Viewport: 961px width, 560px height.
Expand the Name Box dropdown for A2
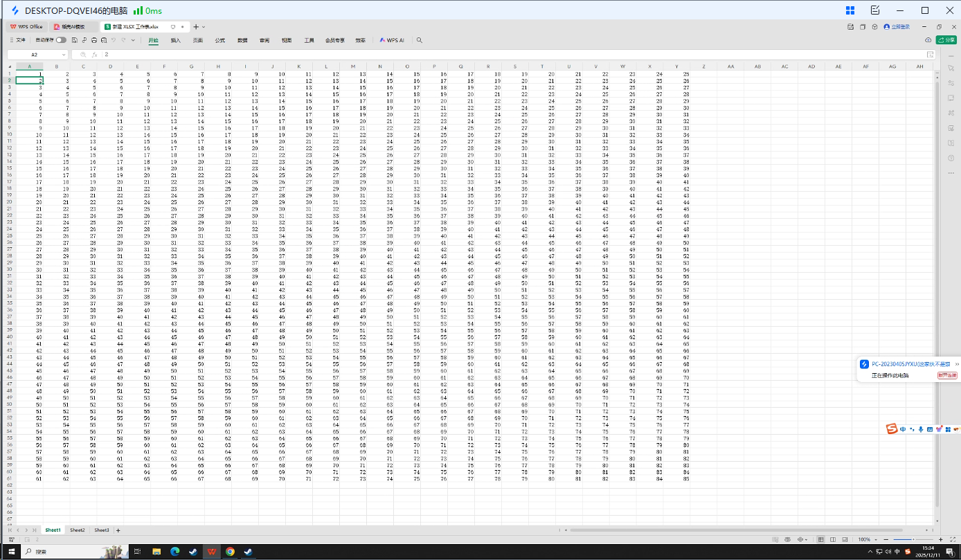64,54
